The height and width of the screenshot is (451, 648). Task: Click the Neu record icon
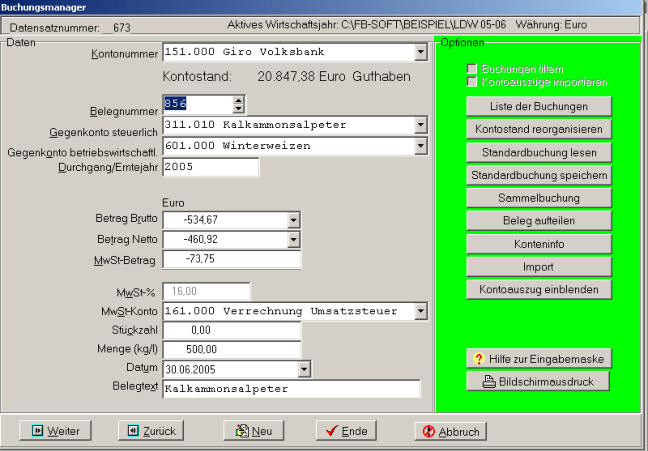pyautogui.click(x=242, y=431)
